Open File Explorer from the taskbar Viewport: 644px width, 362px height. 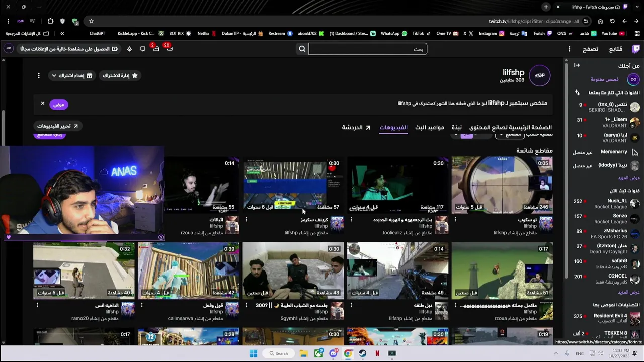[x=304, y=353]
